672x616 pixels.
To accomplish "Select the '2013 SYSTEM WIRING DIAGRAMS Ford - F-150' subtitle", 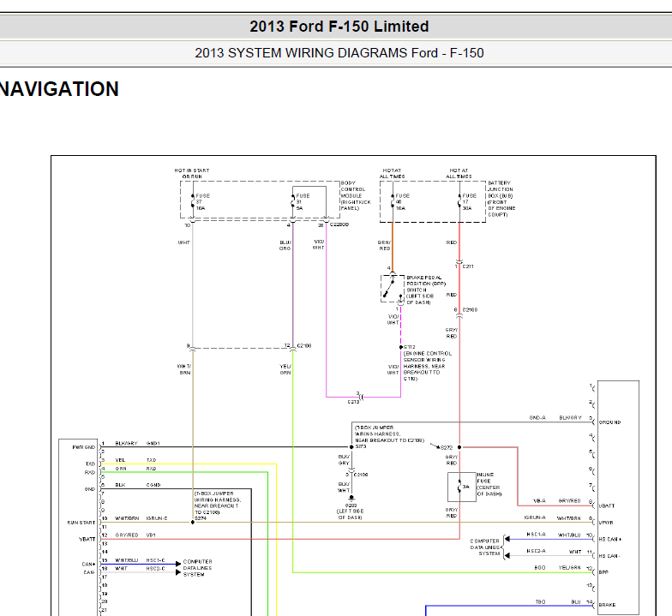I will pyautogui.click(x=339, y=53).
